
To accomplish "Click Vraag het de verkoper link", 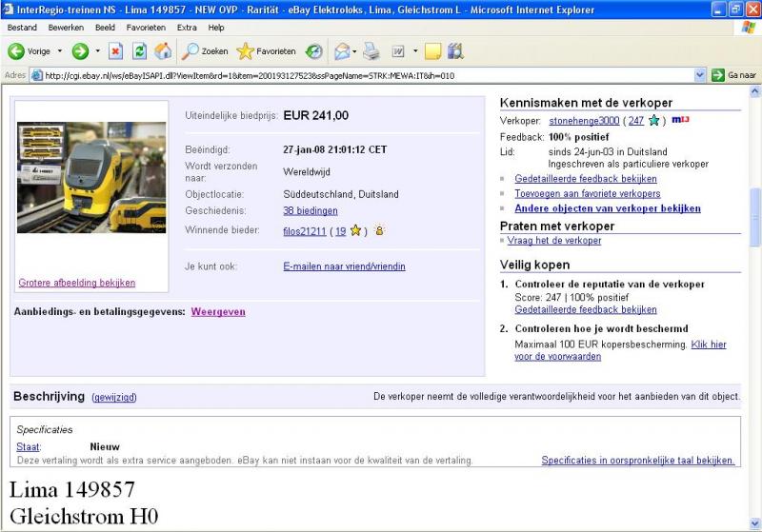I will click(x=554, y=240).
